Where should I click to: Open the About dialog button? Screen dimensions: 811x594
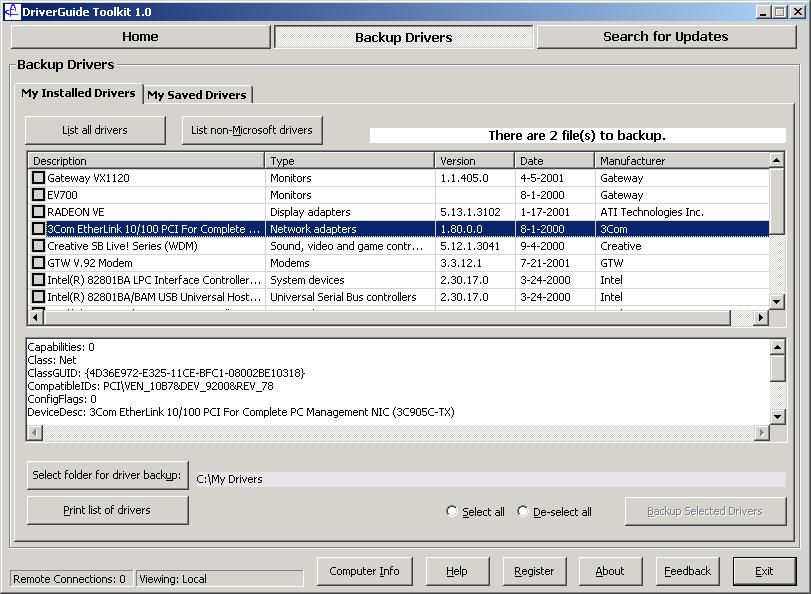click(610, 571)
